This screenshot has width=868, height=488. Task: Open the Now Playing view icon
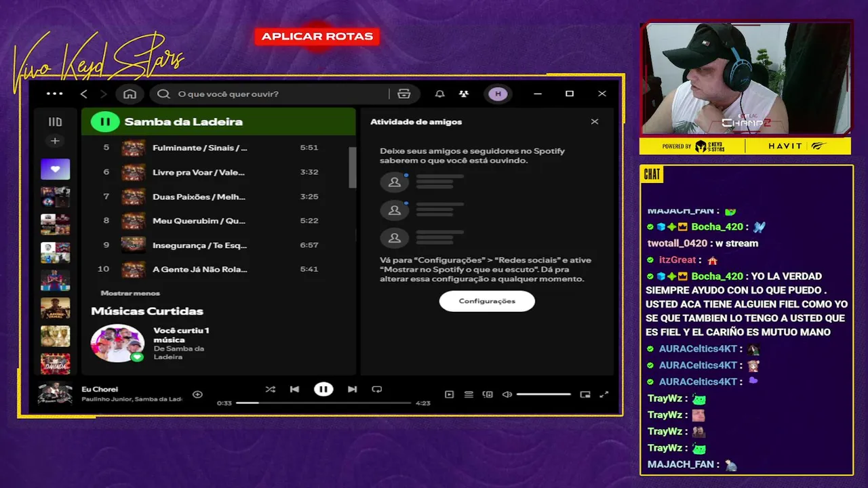449,394
